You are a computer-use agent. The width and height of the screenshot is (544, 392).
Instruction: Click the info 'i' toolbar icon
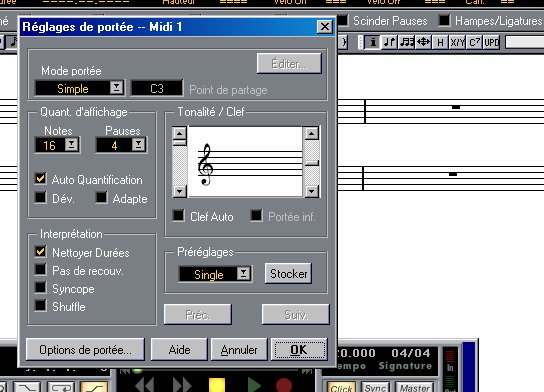tap(373, 42)
